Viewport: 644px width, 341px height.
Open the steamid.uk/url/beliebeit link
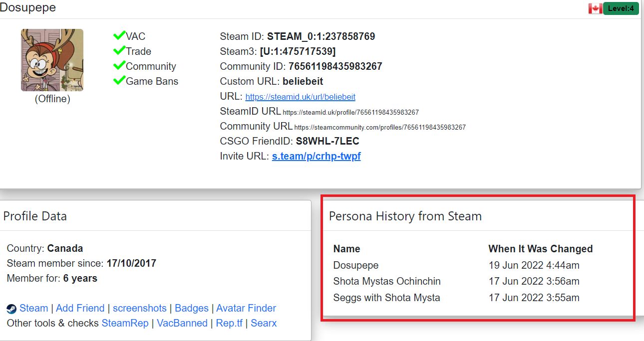point(301,97)
